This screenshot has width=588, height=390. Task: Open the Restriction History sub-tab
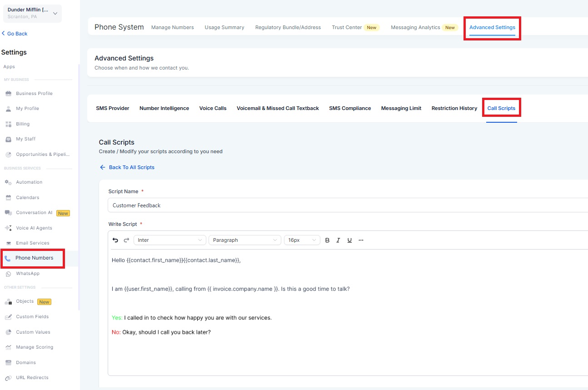(454, 108)
